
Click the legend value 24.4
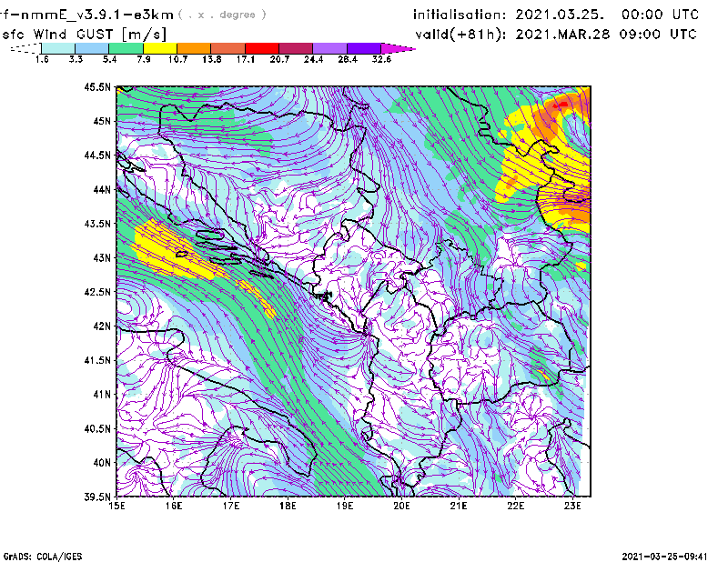click(x=313, y=59)
